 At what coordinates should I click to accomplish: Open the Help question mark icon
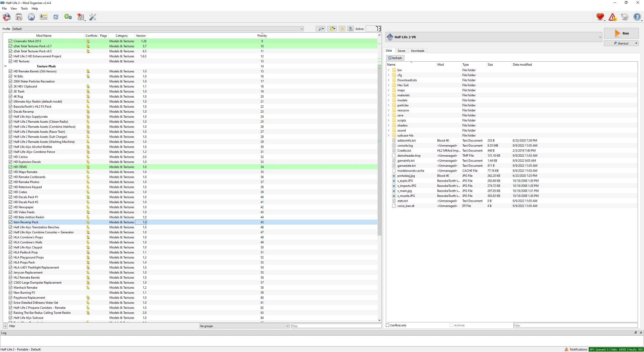[637, 17]
